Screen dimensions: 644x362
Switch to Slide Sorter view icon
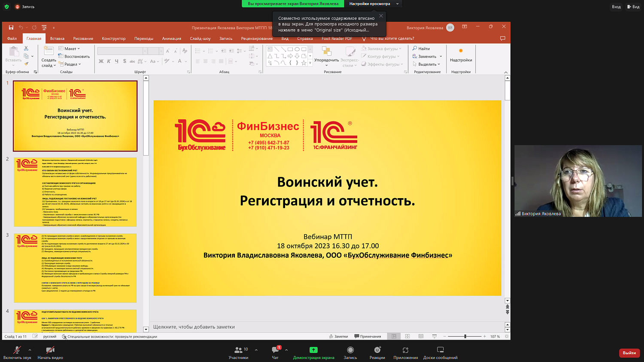(x=407, y=336)
